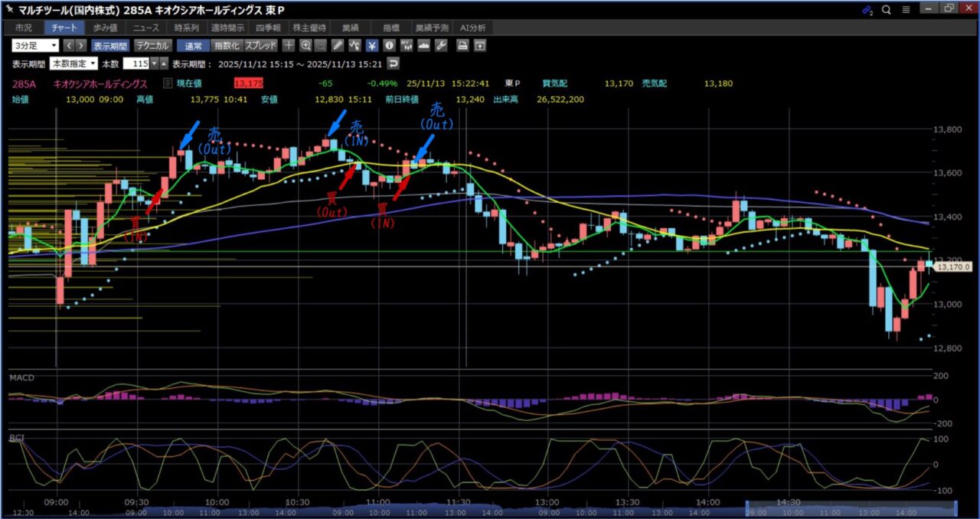The height and width of the screenshot is (519, 980).
Task: Click the printer icon to print chart
Action: pos(462,45)
